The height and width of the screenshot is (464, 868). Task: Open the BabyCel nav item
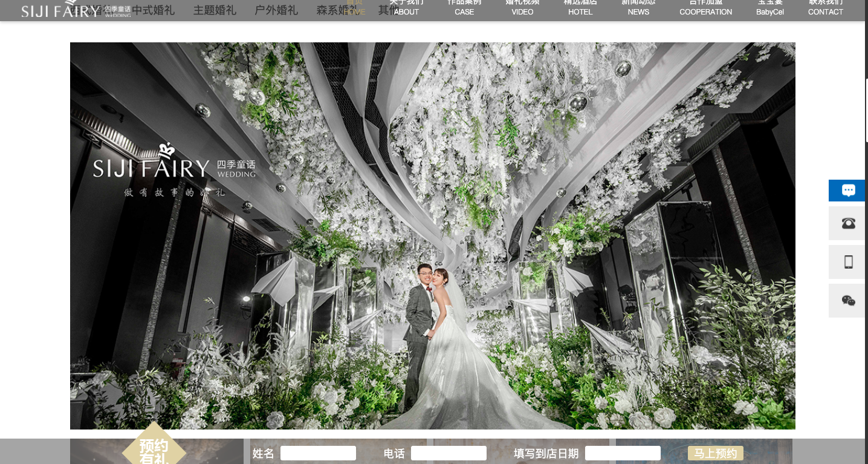pos(770,8)
